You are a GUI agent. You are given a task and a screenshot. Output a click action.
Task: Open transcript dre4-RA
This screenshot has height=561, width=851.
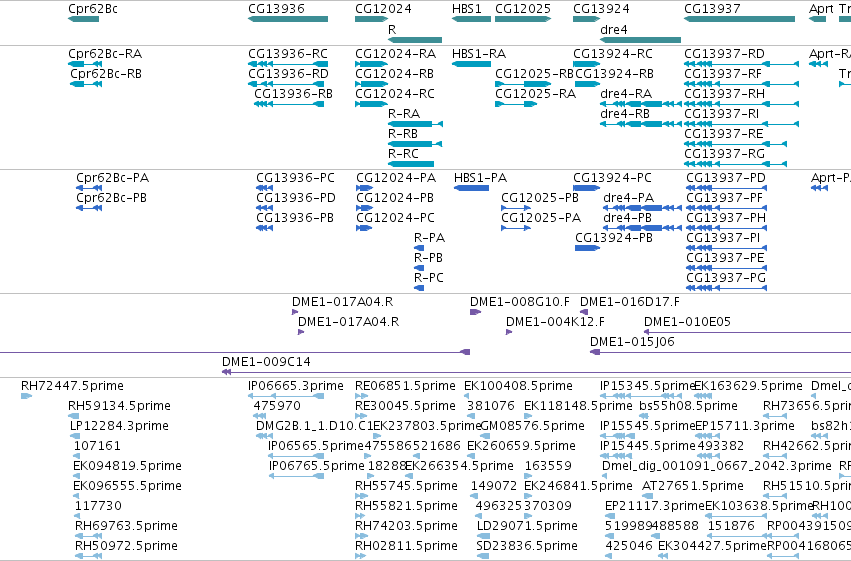point(626,94)
